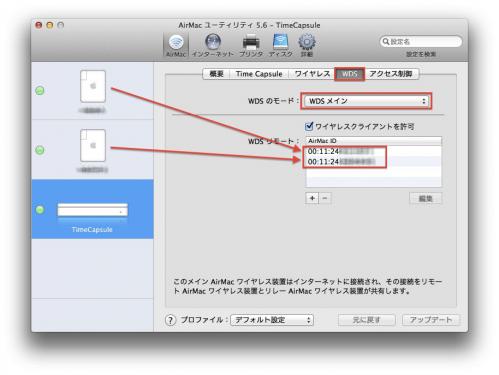Switch to the アクセス制御 tab
Screen dimensions: 499x375
point(390,74)
